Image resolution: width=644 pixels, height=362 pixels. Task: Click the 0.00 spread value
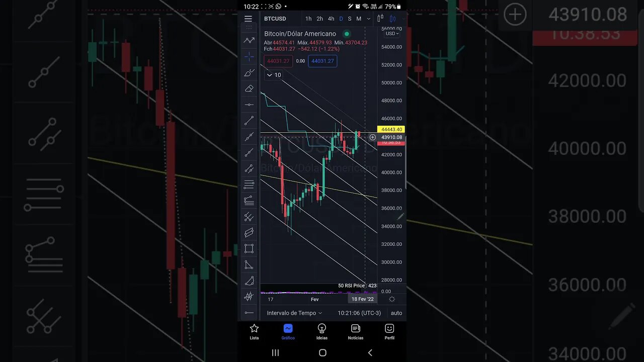[300, 61]
